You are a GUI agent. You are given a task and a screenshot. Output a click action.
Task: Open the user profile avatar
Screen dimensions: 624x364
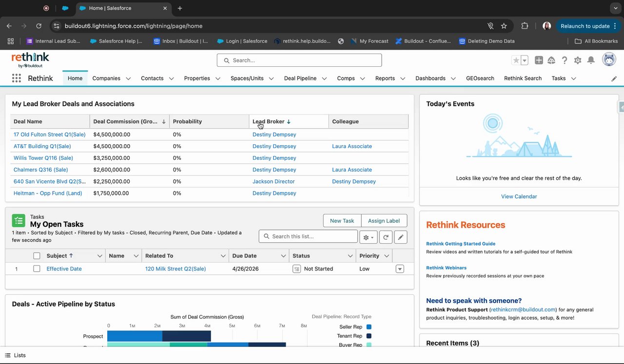[x=609, y=60]
